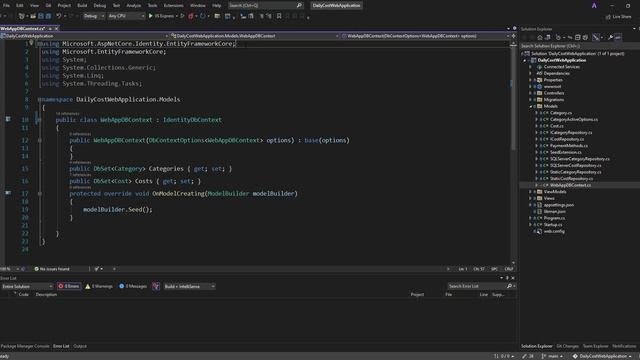The width and height of the screenshot is (640, 360).
Task: Toggle the 0 Errors filter button
Action: coord(69,286)
